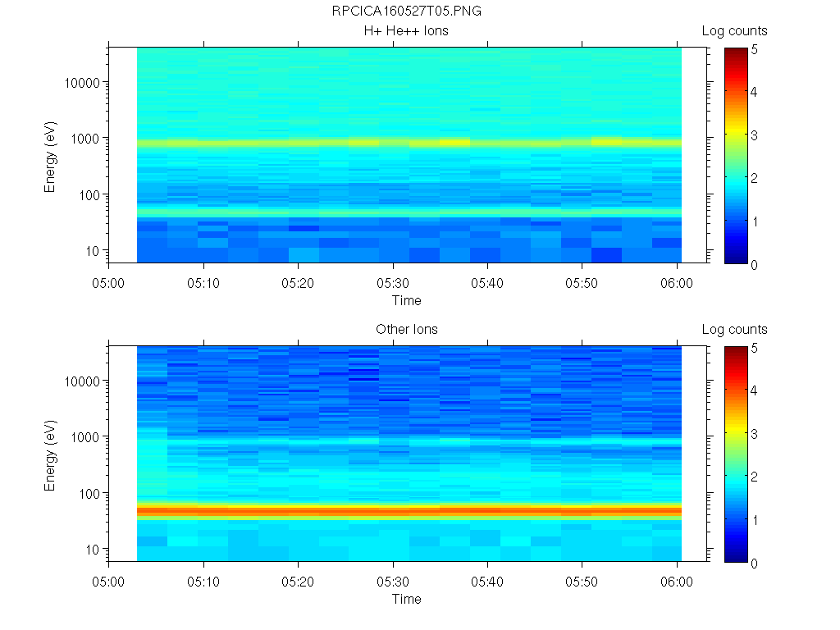Click the 10 energy label on bottom plot

[92, 550]
